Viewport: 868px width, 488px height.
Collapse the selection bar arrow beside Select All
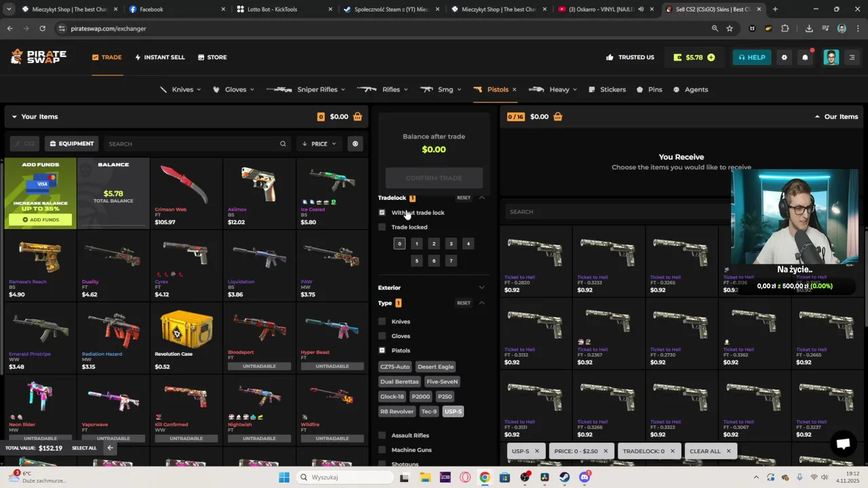point(110,448)
